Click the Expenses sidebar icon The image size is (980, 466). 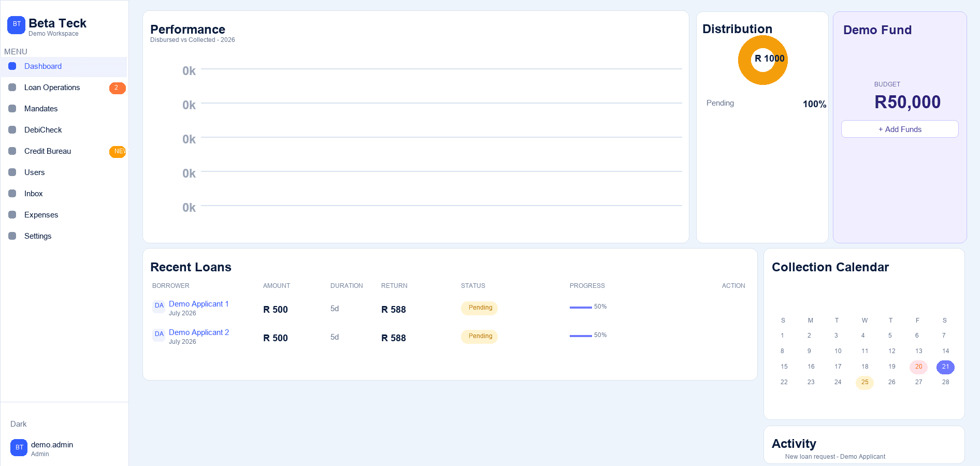tap(12, 215)
